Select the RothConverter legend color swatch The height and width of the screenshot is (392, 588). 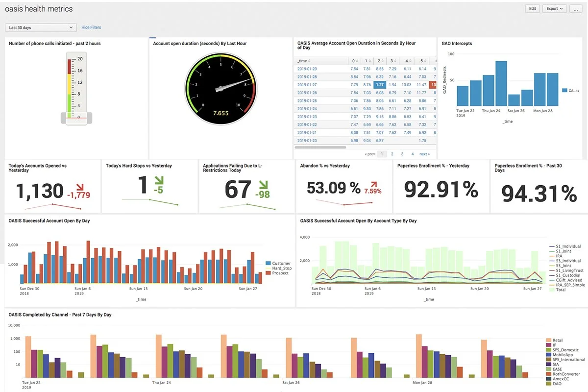click(548, 374)
